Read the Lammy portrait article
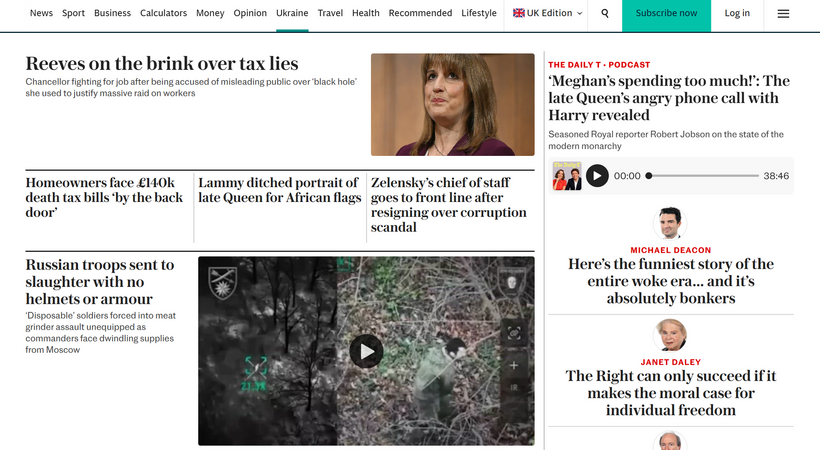 [280, 190]
